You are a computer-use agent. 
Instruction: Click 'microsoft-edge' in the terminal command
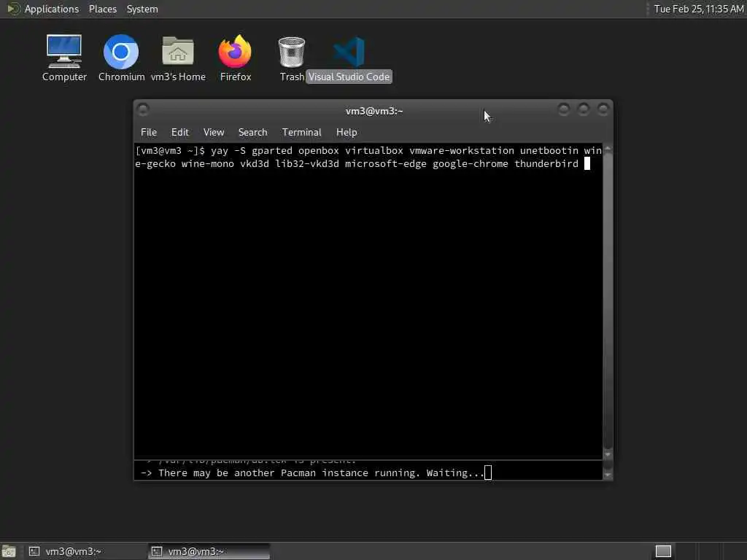click(385, 164)
